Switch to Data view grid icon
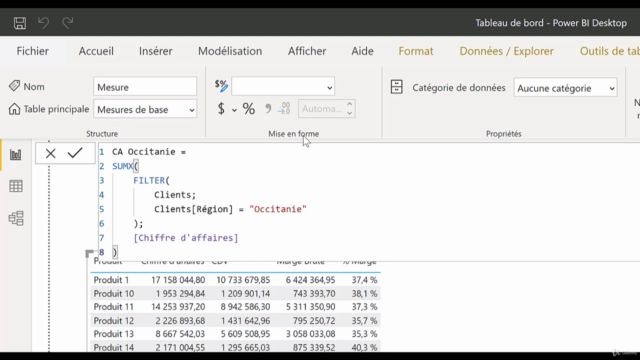 [16, 186]
